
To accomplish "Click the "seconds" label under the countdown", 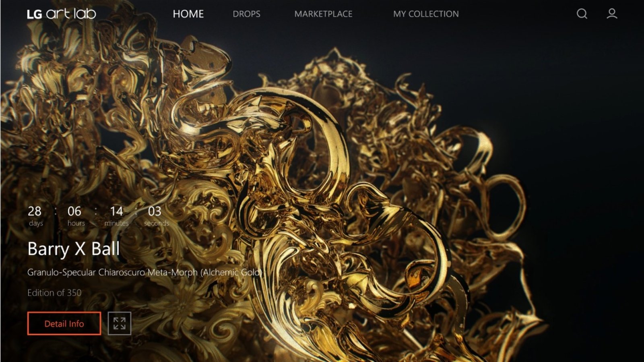I will [x=157, y=223].
